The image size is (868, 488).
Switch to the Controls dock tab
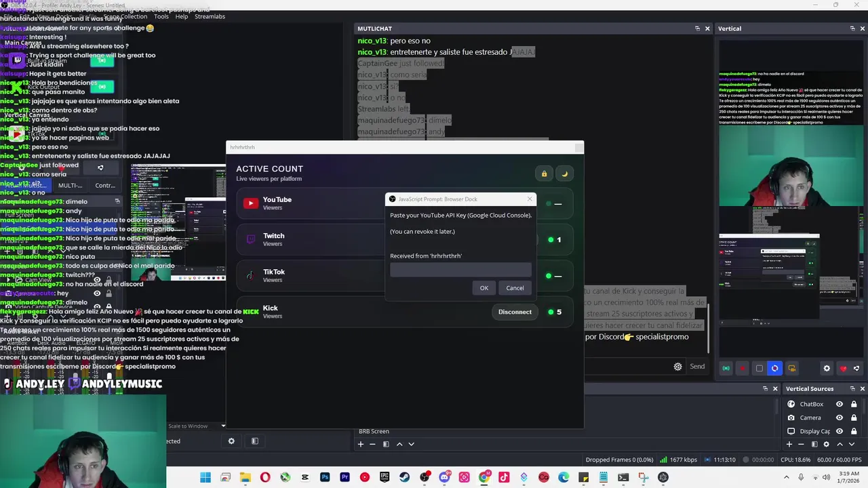point(105,185)
